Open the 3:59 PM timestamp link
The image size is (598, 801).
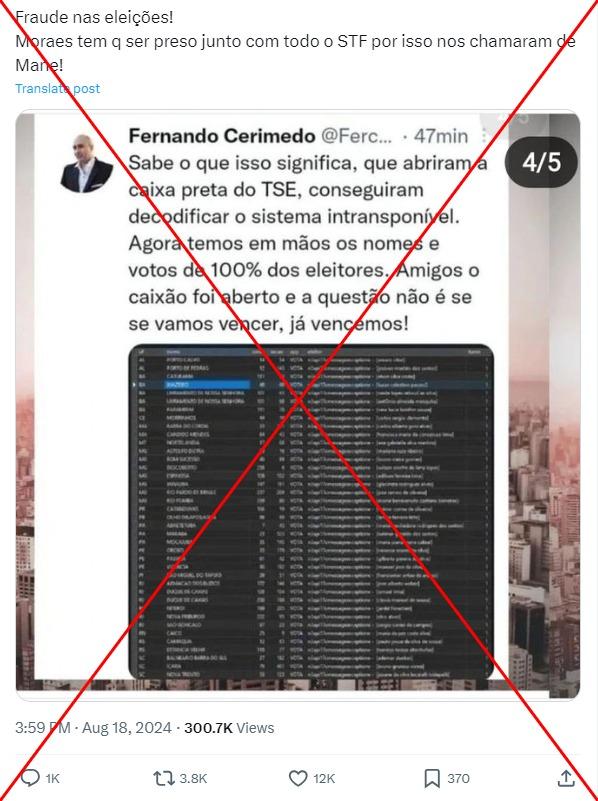[x=43, y=727]
